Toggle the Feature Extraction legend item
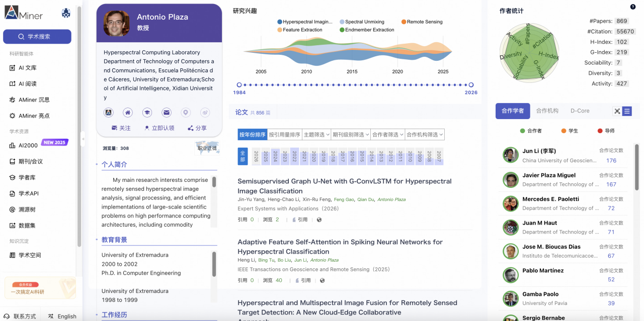644x321 pixels. point(299,30)
